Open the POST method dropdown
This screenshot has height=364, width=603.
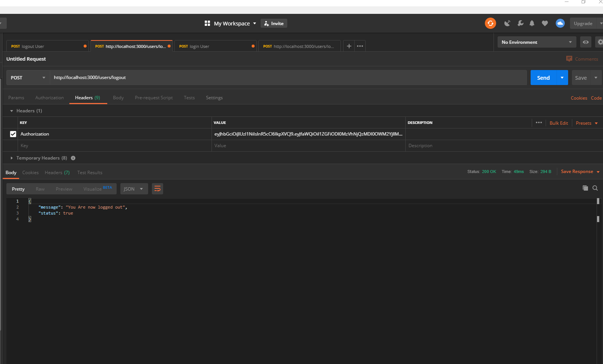(x=28, y=78)
